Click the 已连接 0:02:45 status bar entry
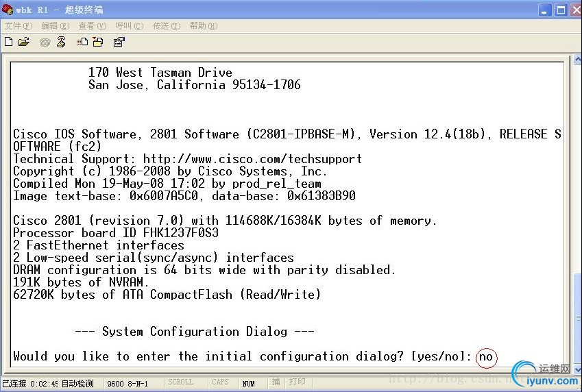 30,384
